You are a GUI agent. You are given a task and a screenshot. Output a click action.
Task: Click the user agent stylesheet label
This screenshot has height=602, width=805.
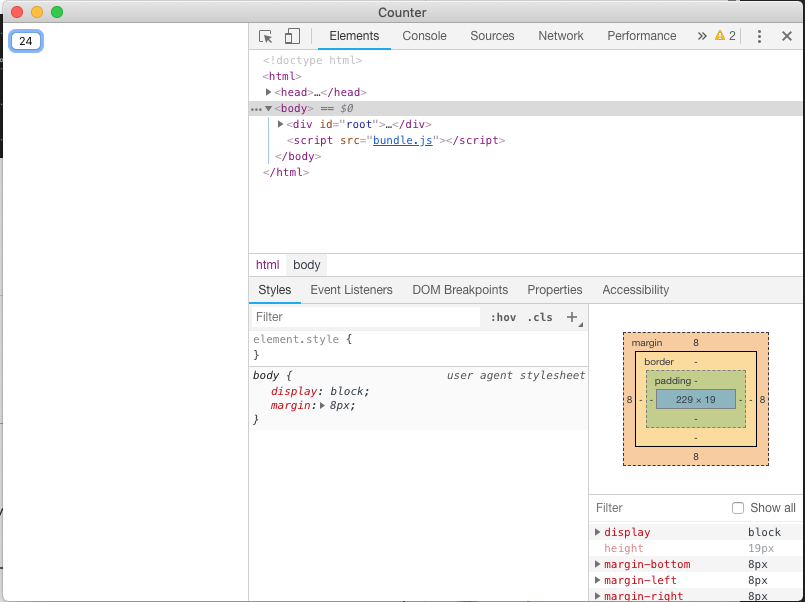tap(515, 375)
